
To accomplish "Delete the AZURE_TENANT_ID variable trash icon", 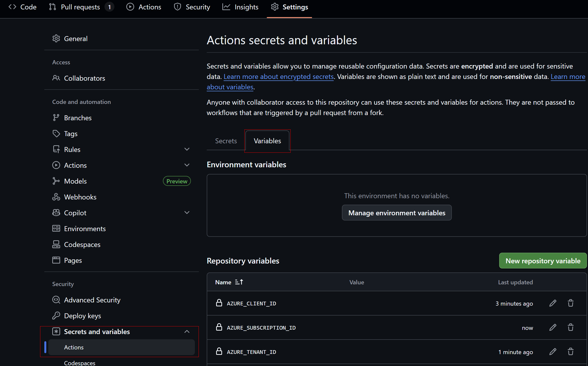I will click(570, 352).
